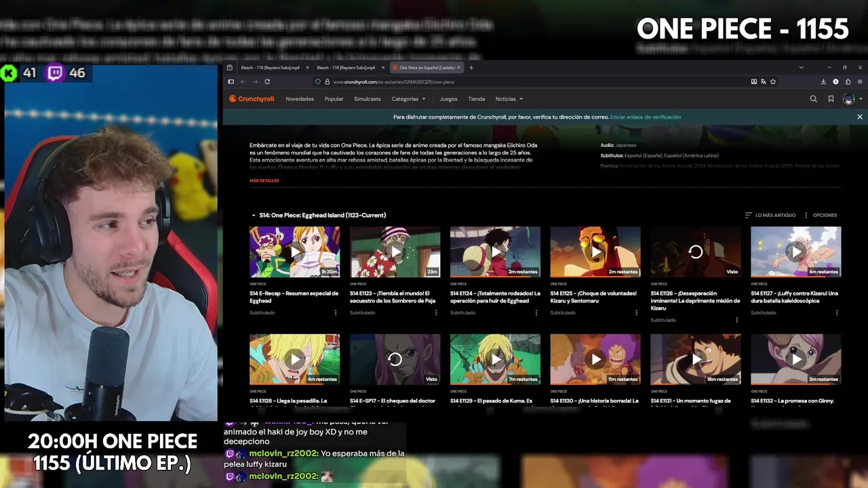Open E-Recap Resumen especial de Egghead title
Image resolution: width=868 pixels, height=488 pixels.
[294, 297]
